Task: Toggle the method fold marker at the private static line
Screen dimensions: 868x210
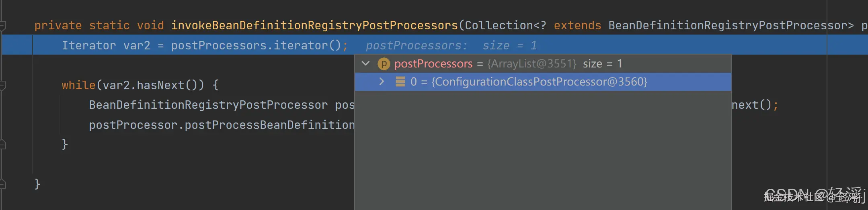Action: (x=2, y=27)
